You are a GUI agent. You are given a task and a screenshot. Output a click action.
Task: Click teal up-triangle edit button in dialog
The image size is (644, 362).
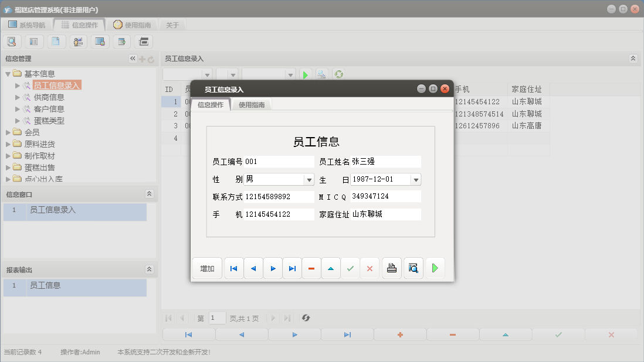(331, 268)
